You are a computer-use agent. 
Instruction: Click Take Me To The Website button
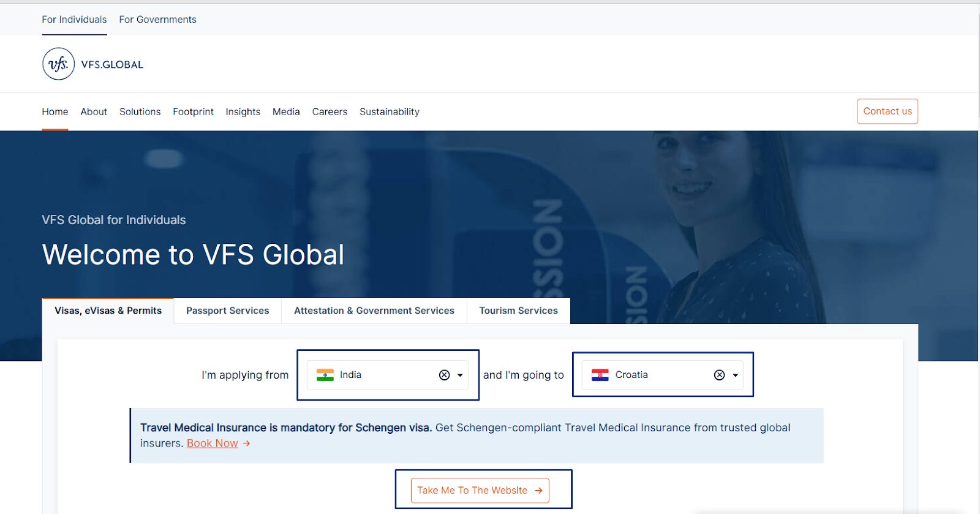point(480,491)
